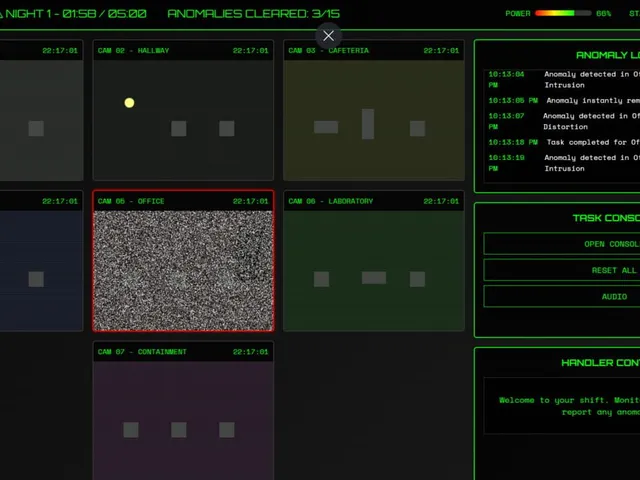This screenshot has height=480, width=640.
Task: Open the CAM 02 Hallway camera feed
Action: (x=183, y=110)
